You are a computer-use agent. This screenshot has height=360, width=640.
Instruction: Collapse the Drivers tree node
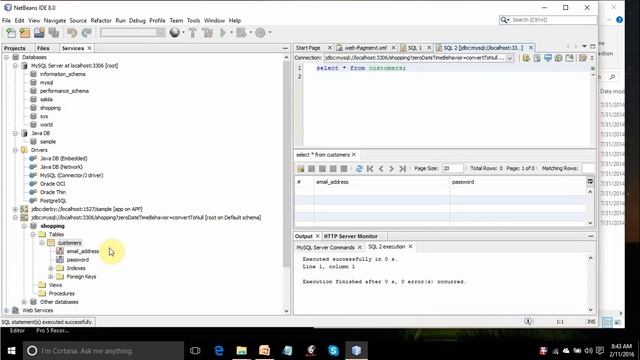15,150
